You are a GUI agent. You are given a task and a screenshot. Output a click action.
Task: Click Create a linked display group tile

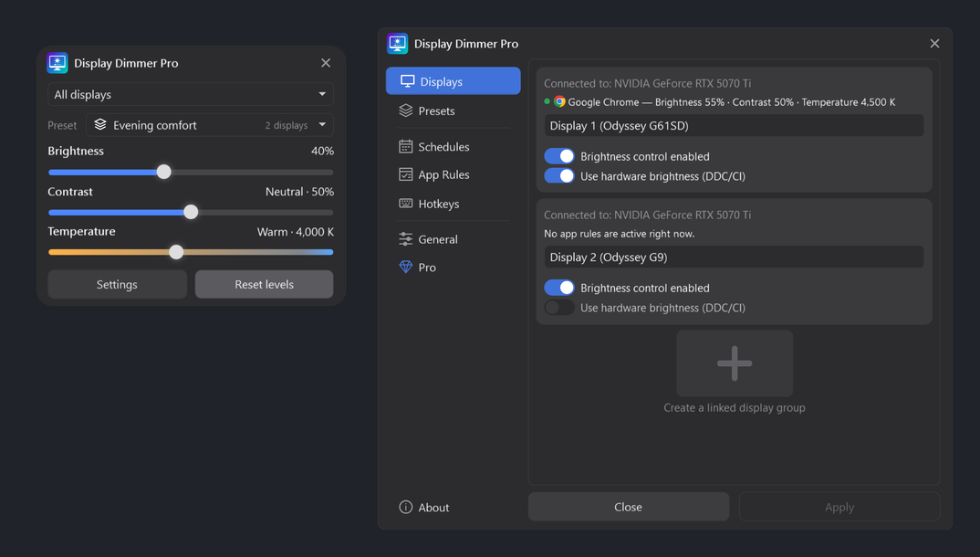735,363
